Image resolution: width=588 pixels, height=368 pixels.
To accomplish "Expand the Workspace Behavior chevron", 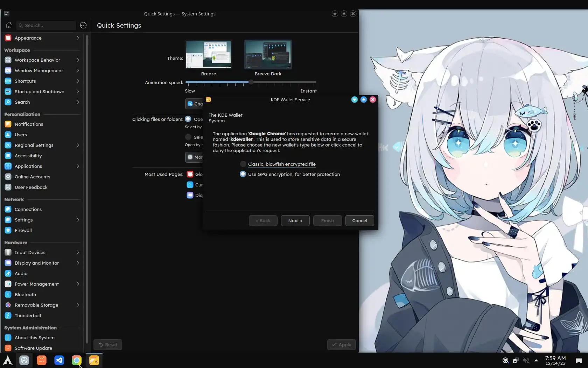I will pos(78,60).
